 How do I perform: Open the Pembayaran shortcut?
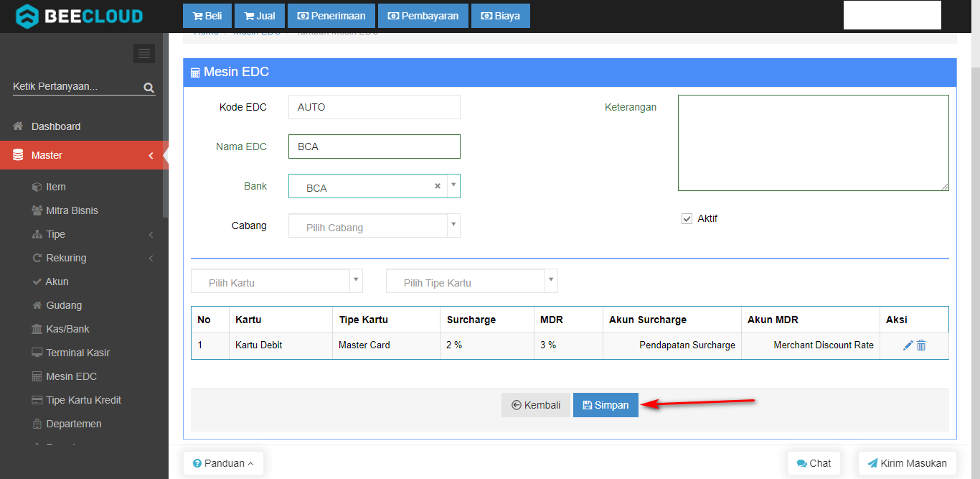pyautogui.click(x=423, y=16)
